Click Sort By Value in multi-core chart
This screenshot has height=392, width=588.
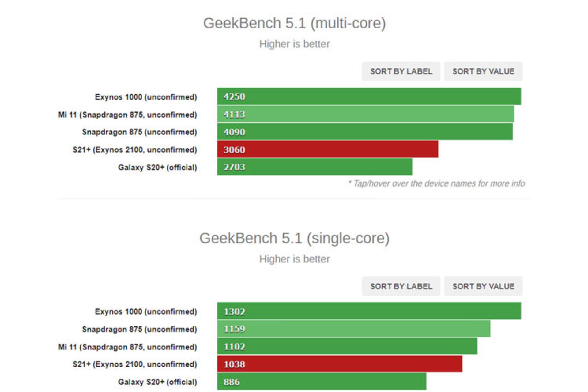point(483,71)
